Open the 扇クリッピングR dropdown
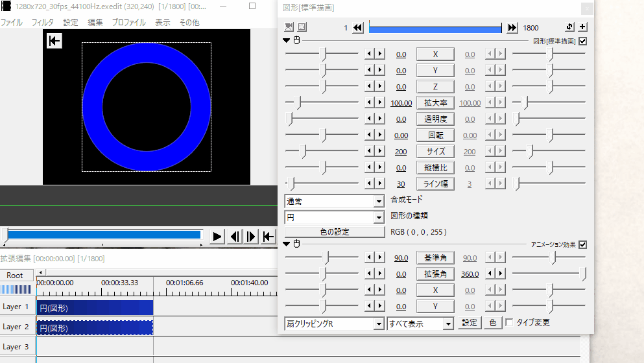Screen dimensions: 644x363 click(334, 323)
